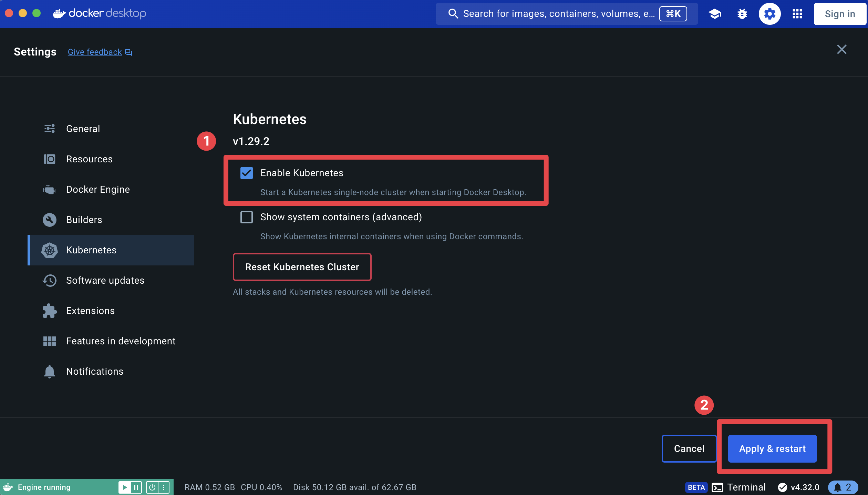
Task: Click the search magnifier icon
Action: pyautogui.click(x=453, y=14)
